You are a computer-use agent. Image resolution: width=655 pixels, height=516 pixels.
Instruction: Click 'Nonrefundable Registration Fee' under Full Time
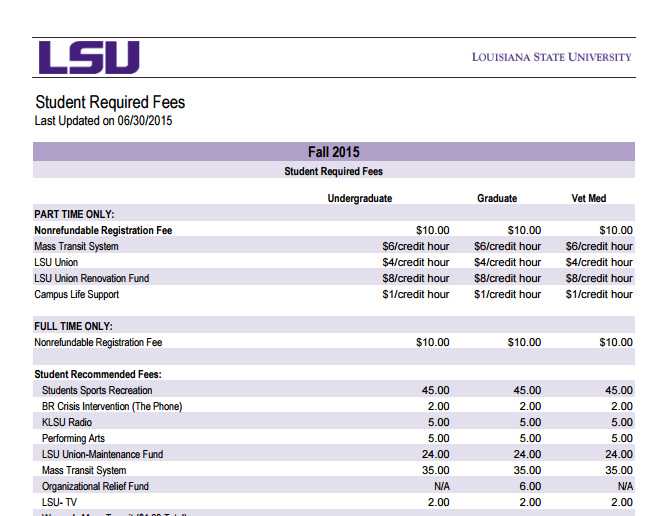(98, 343)
